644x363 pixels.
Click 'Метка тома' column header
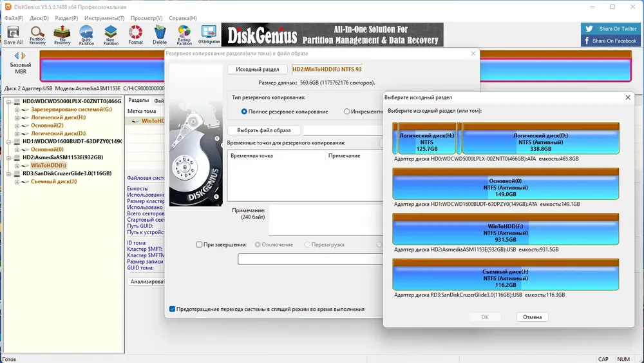click(142, 111)
